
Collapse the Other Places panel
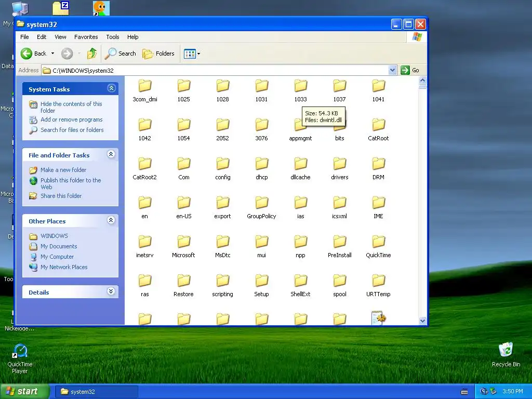click(x=111, y=220)
